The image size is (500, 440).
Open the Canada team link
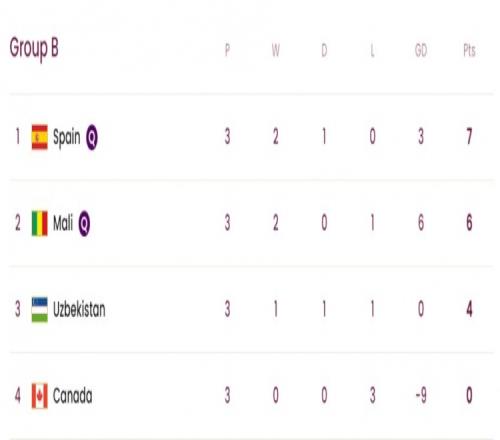[73, 396]
